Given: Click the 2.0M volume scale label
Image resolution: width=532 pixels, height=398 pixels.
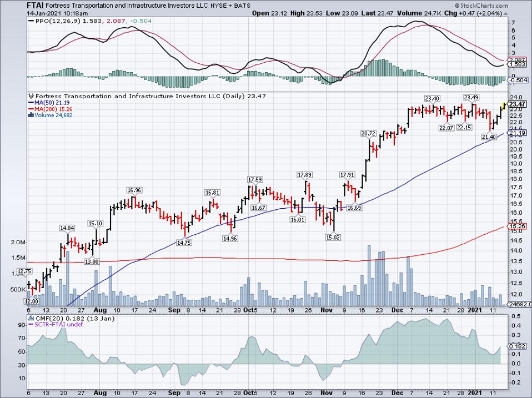Looking at the screenshot, I should click(x=19, y=243).
